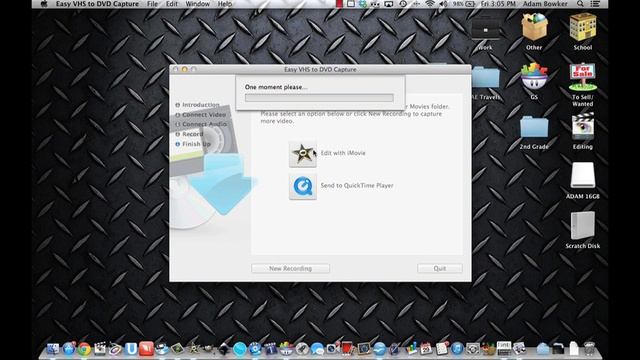
Task: Click the Quit button
Action: tap(440, 268)
